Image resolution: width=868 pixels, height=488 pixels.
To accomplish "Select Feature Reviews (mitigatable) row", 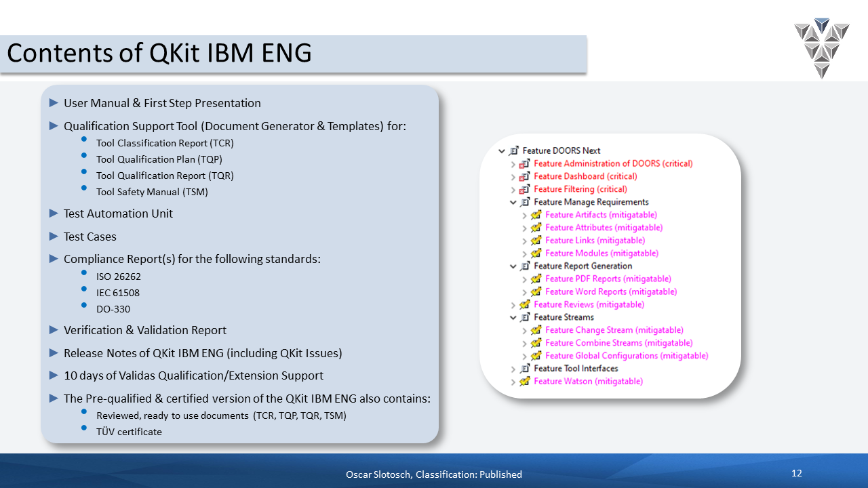I will 589,304.
